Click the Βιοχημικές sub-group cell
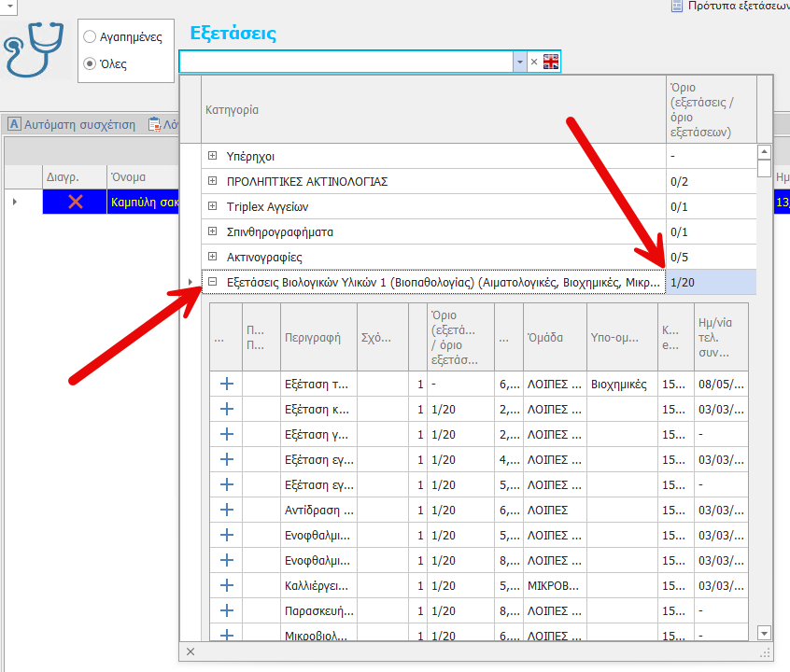 coord(622,385)
